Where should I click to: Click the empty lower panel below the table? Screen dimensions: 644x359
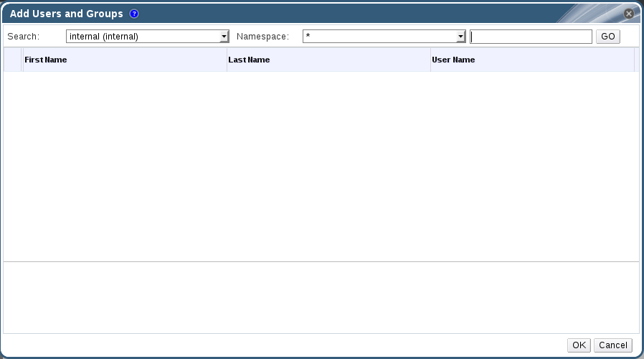coord(321,297)
